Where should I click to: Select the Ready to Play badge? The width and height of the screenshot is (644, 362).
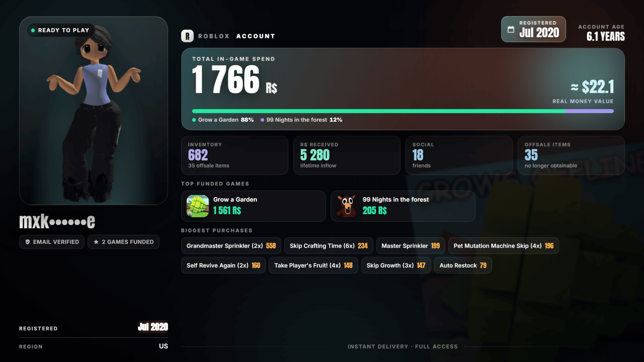61,30
